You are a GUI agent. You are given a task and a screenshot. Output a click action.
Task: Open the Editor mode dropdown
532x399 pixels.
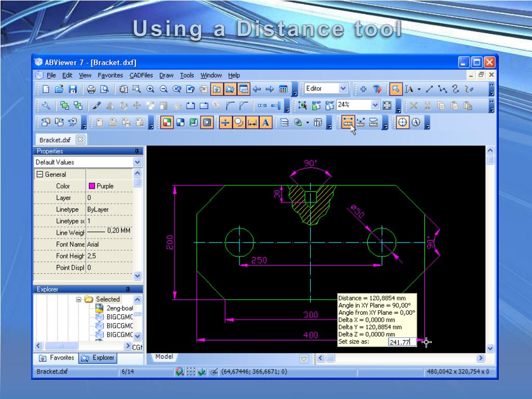[343, 89]
